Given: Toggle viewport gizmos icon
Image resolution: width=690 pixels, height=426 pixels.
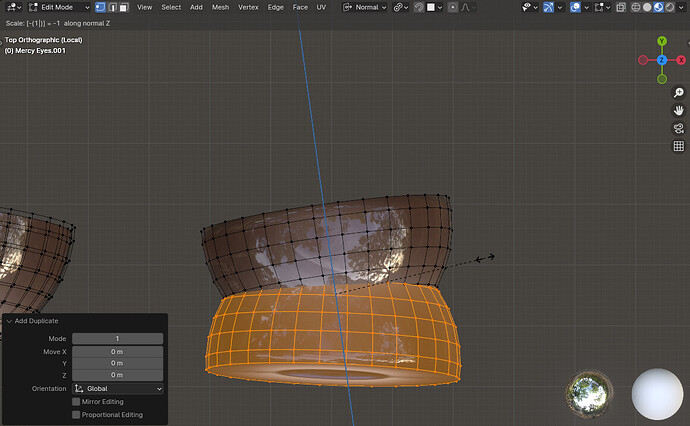Looking at the screenshot, I should (x=548, y=7).
